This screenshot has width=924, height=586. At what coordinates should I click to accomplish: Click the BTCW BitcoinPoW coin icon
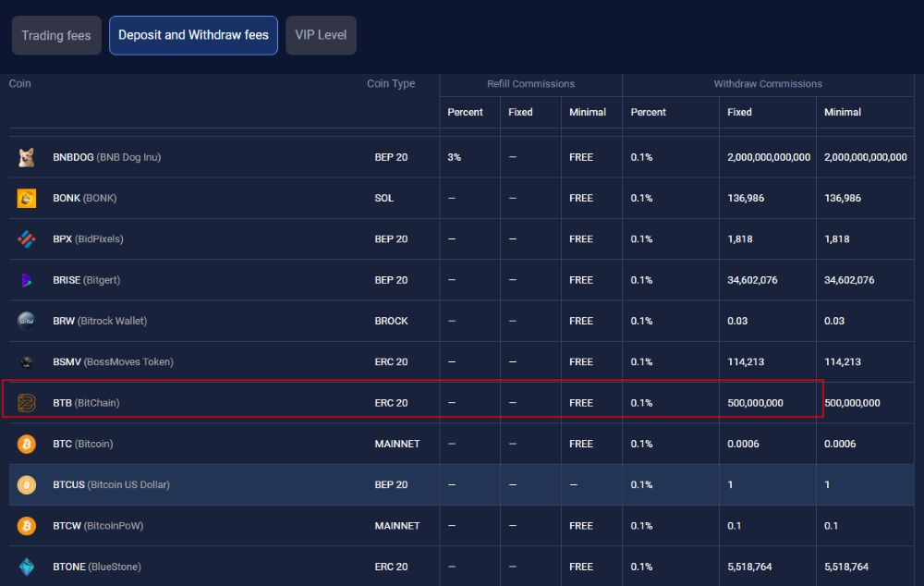pos(27,526)
